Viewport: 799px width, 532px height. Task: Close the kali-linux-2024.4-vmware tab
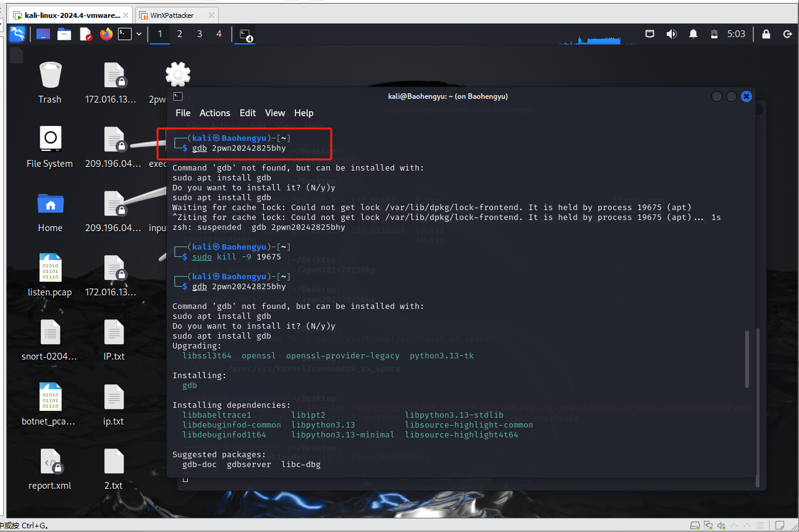(x=126, y=15)
